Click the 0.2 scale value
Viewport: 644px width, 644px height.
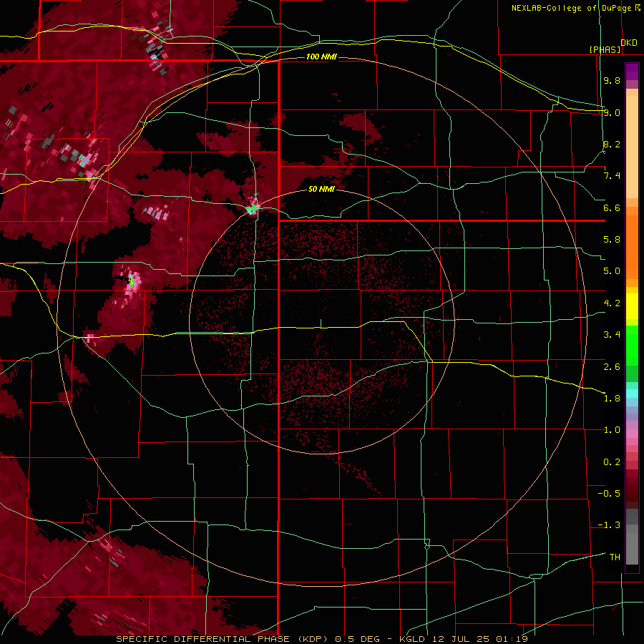point(612,462)
